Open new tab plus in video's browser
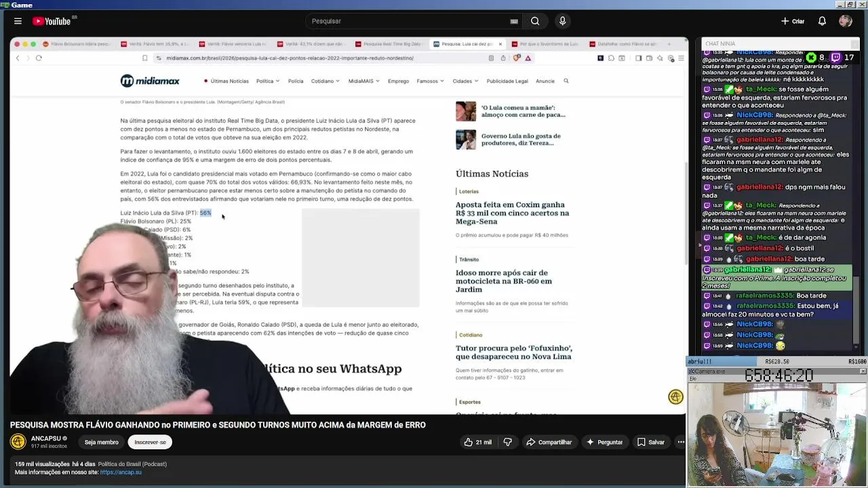 pos(669,44)
